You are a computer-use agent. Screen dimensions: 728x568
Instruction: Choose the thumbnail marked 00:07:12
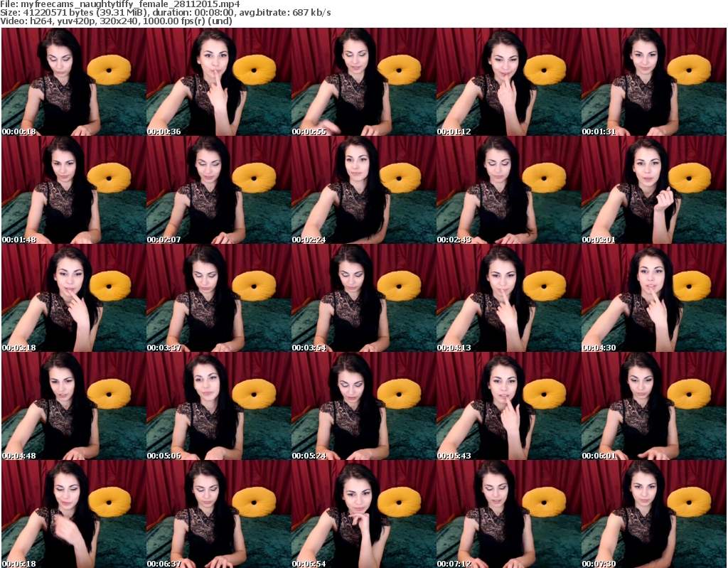coord(508,514)
